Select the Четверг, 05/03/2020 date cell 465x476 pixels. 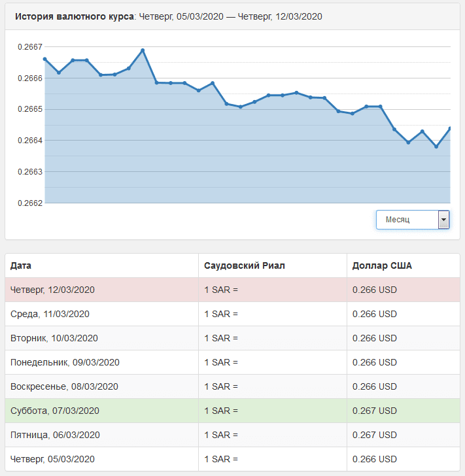coord(52,459)
